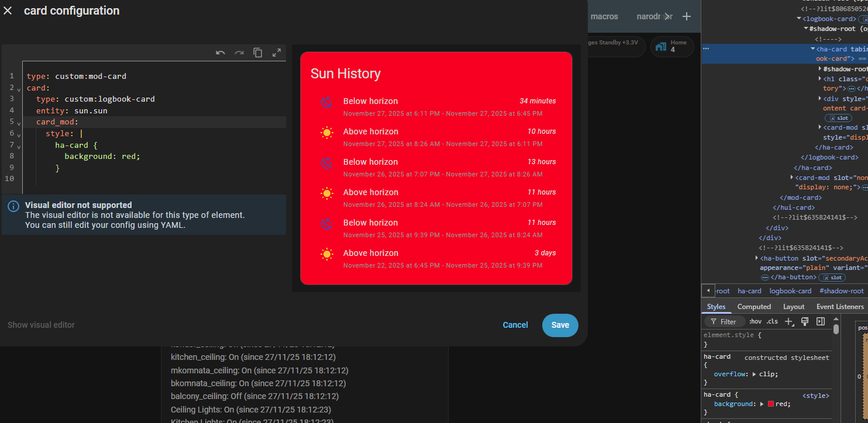The height and width of the screenshot is (423, 868).
Task: Click moon icon for the 13 hours entry
Action: click(x=326, y=163)
